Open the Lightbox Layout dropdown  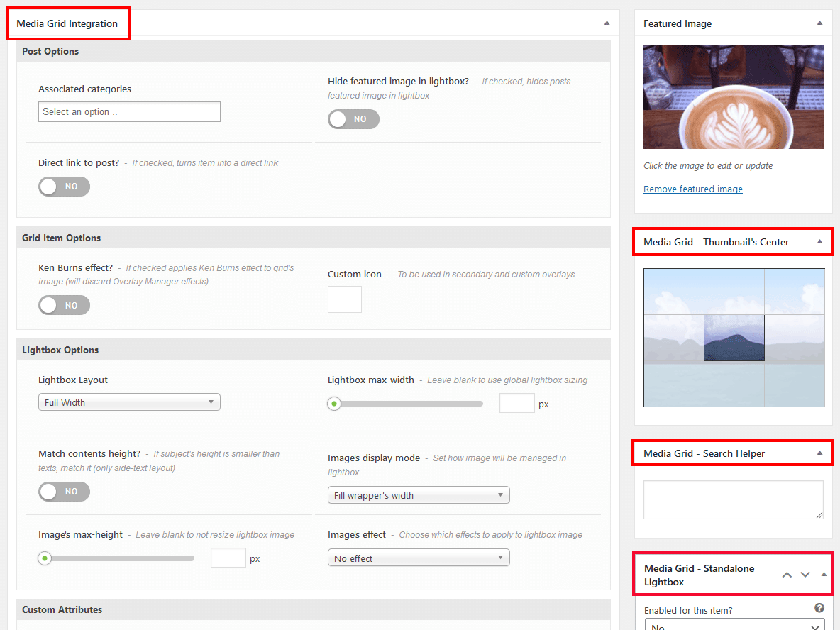(129, 402)
